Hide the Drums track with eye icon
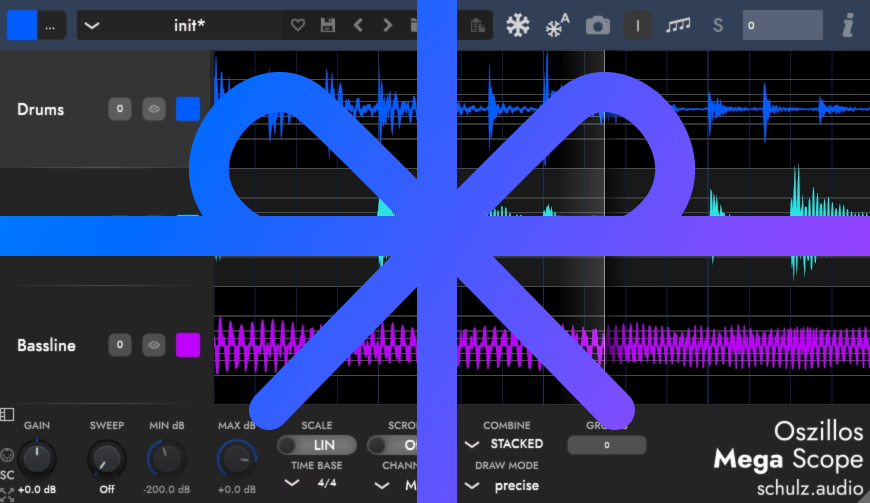 [x=153, y=109]
